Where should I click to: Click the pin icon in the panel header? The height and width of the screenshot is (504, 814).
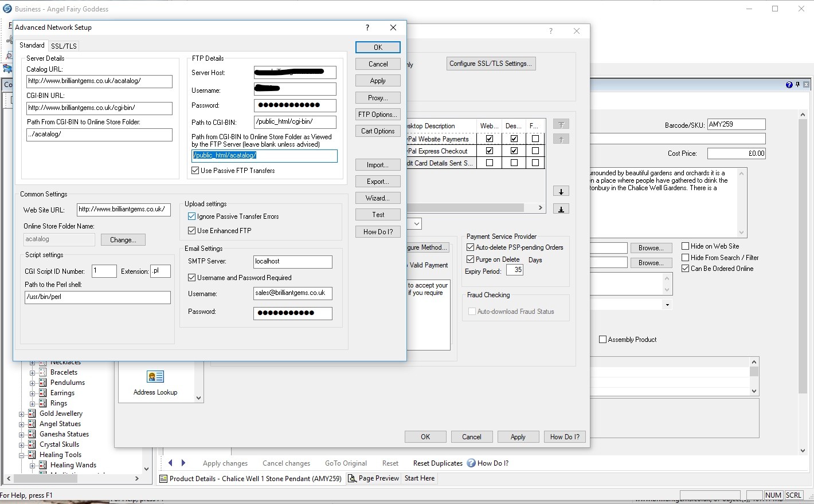coord(797,85)
